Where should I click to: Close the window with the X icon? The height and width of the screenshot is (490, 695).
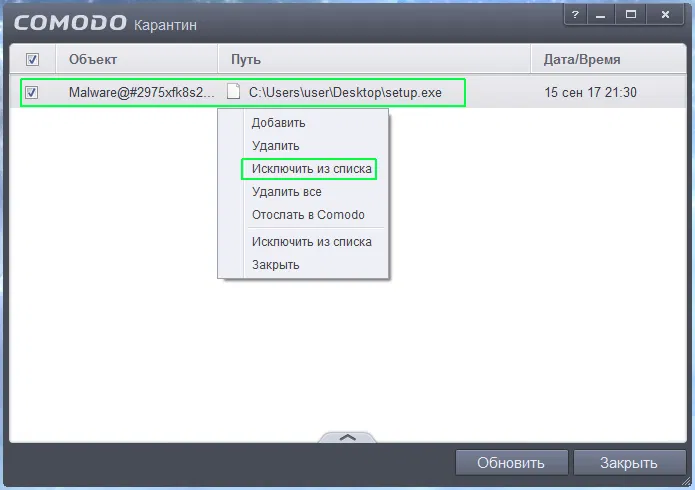click(x=665, y=15)
